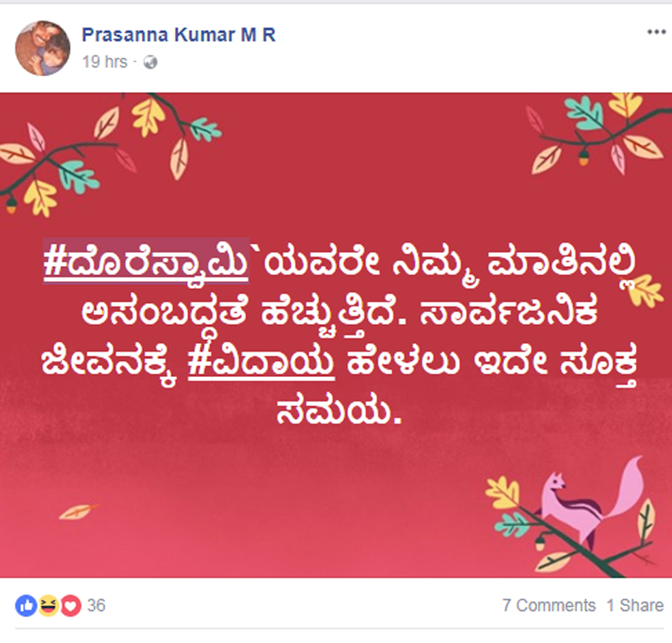The image size is (672, 643).
Task: Click the pink squirrel illustration
Action: [x=591, y=501]
